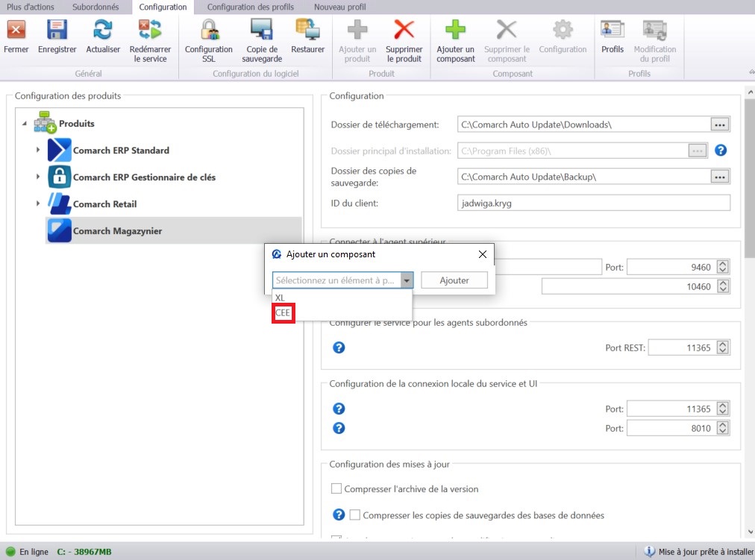
Task: Click 'En ligne' status text
Action: 34,551
